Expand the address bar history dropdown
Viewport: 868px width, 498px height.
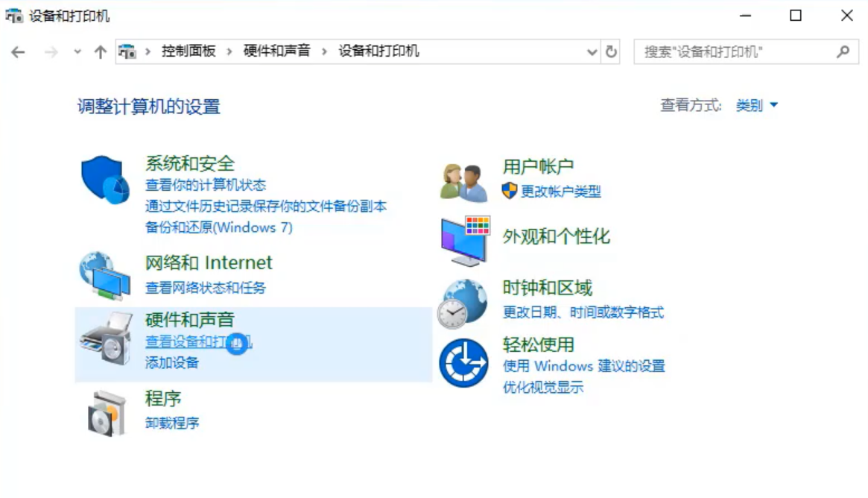(592, 51)
